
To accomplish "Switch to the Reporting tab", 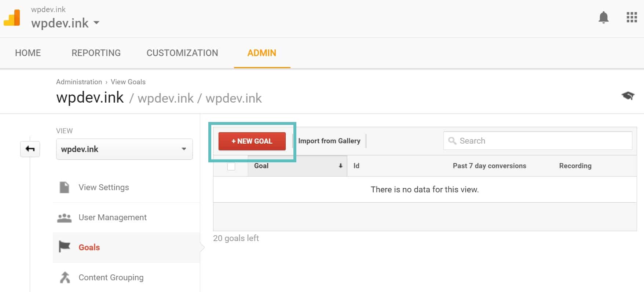I will point(96,53).
